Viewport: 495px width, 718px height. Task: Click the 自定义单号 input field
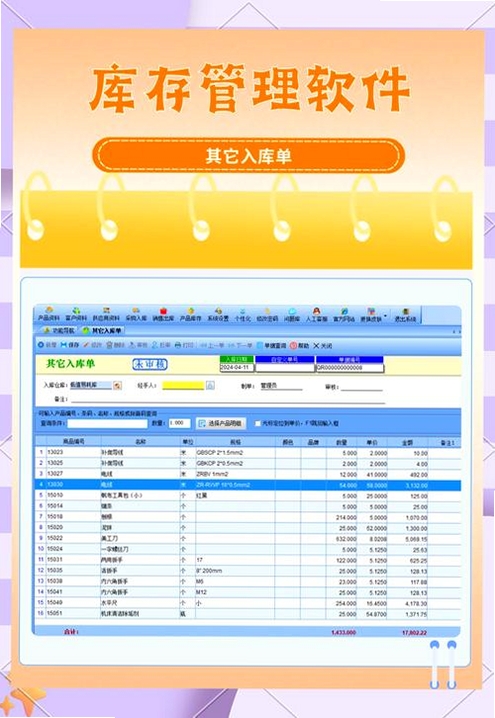point(285,367)
